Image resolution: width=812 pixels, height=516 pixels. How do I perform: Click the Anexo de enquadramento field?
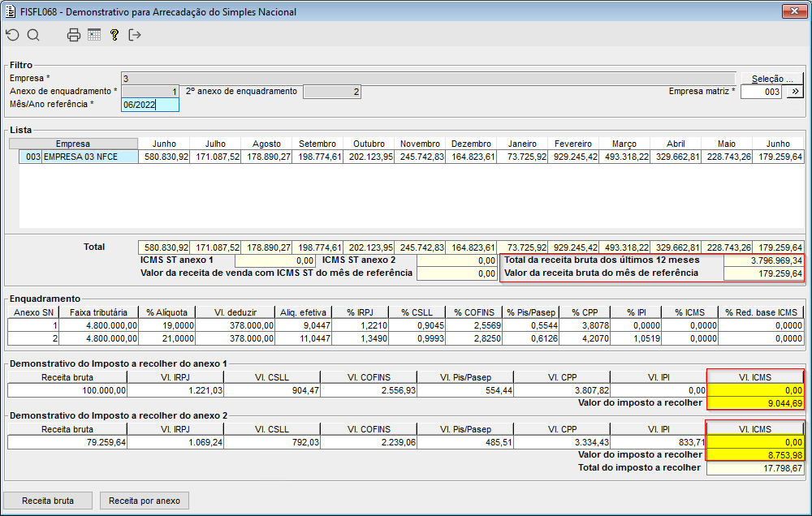(x=149, y=92)
